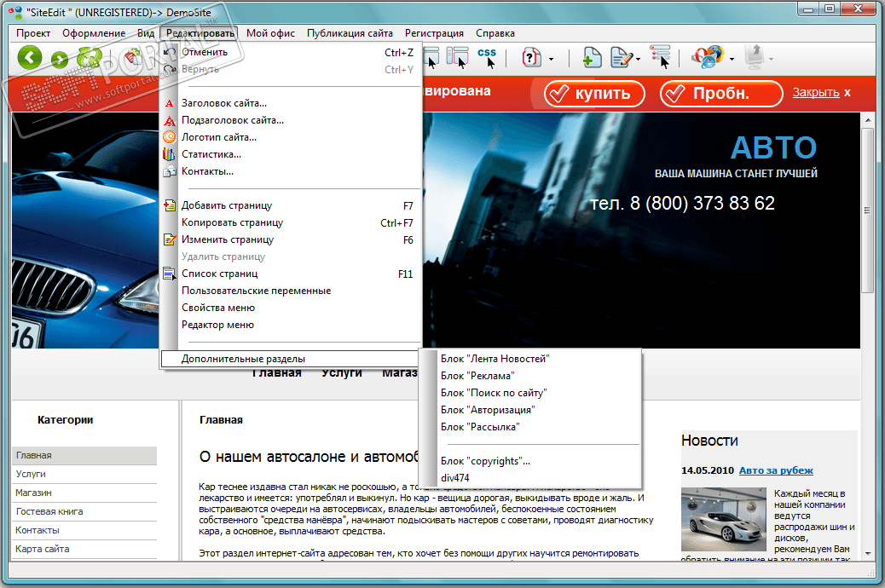
Task: Click the edit page pencil icon
Action: click(622, 58)
